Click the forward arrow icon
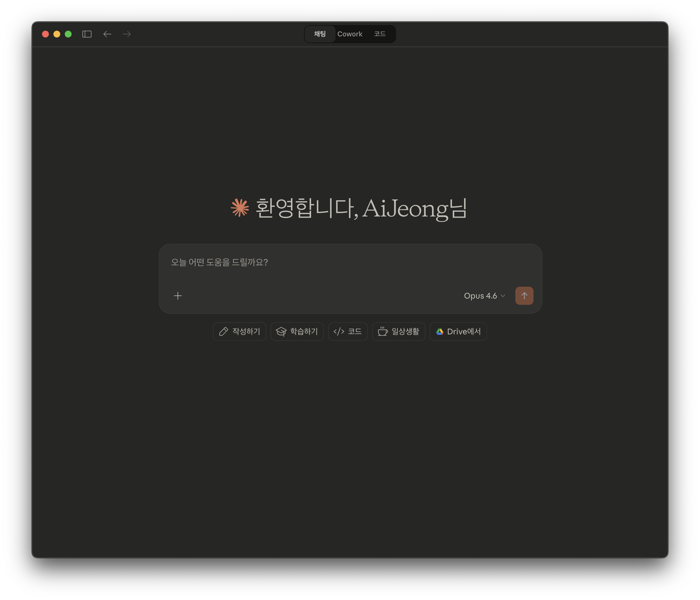The width and height of the screenshot is (700, 600). pos(127,34)
